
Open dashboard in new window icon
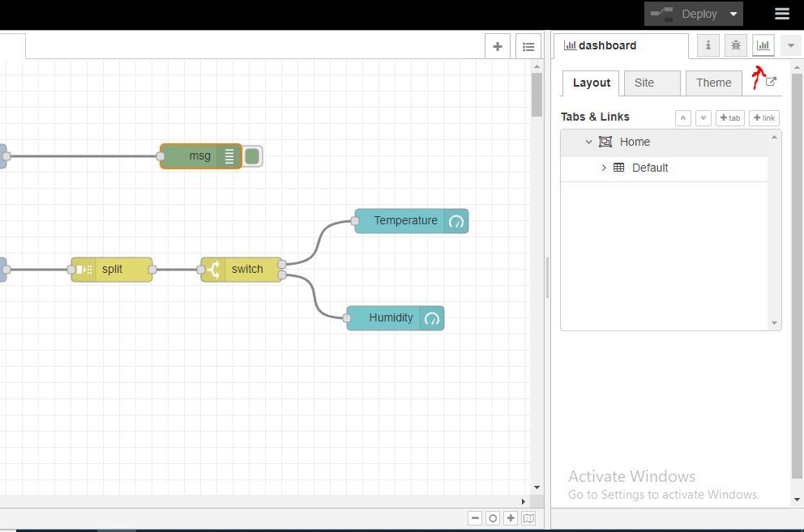[x=771, y=82]
